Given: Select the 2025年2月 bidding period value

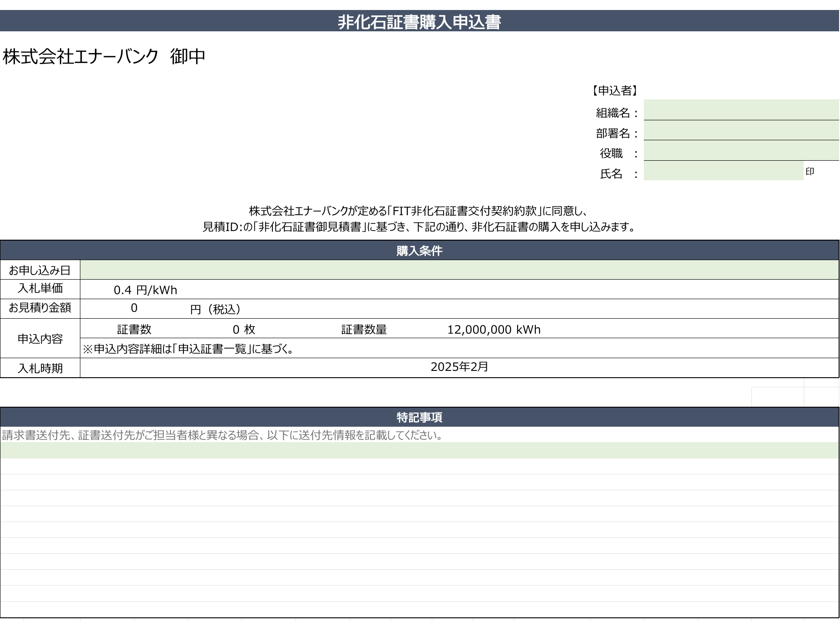Looking at the screenshot, I should click(x=459, y=367).
